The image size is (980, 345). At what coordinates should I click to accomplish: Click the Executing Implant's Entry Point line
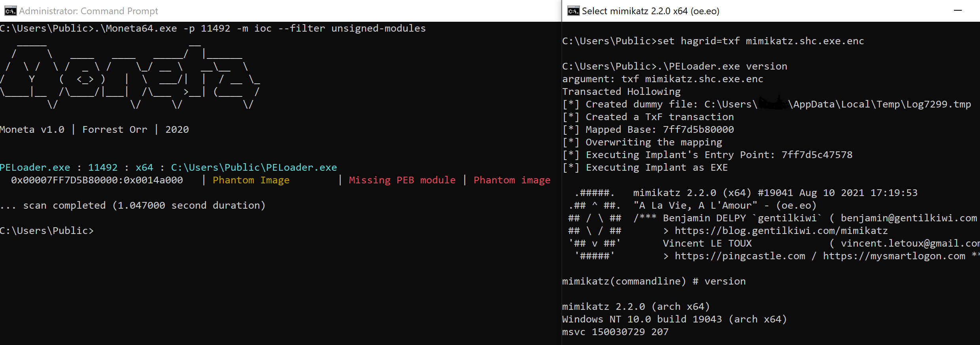[x=707, y=155]
